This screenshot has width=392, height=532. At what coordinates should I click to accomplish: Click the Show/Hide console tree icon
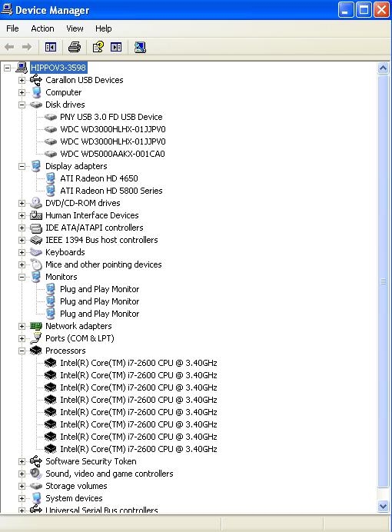(51, 47)
